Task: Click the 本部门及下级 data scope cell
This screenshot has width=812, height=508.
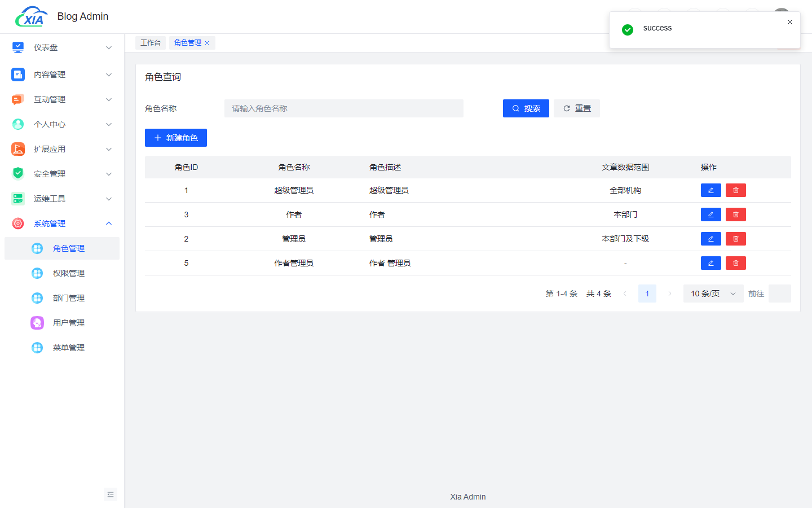Action: coord(625,239)
